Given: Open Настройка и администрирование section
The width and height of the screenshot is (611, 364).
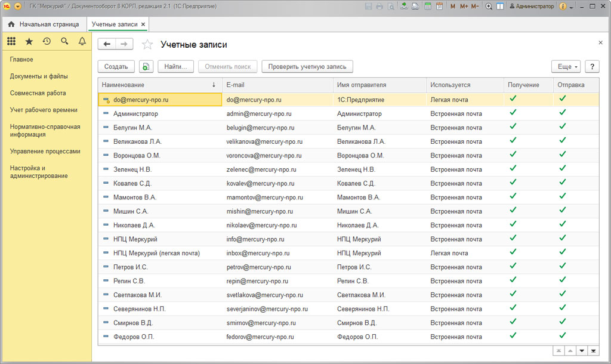Looking at the screenshot, I should coord(39,172).
